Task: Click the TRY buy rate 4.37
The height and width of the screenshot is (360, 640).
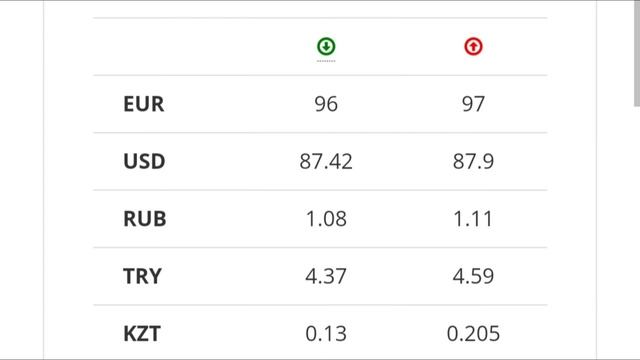Action: pos(326,276)
